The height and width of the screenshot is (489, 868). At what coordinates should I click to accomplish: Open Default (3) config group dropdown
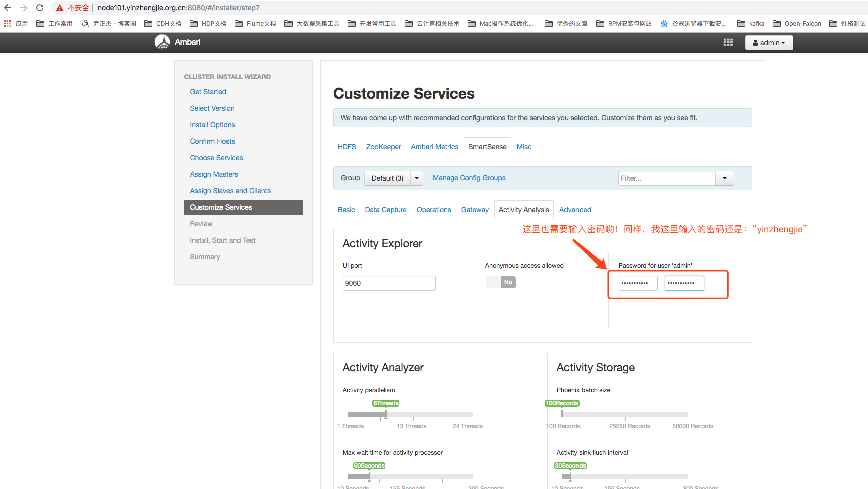point(387,178)
